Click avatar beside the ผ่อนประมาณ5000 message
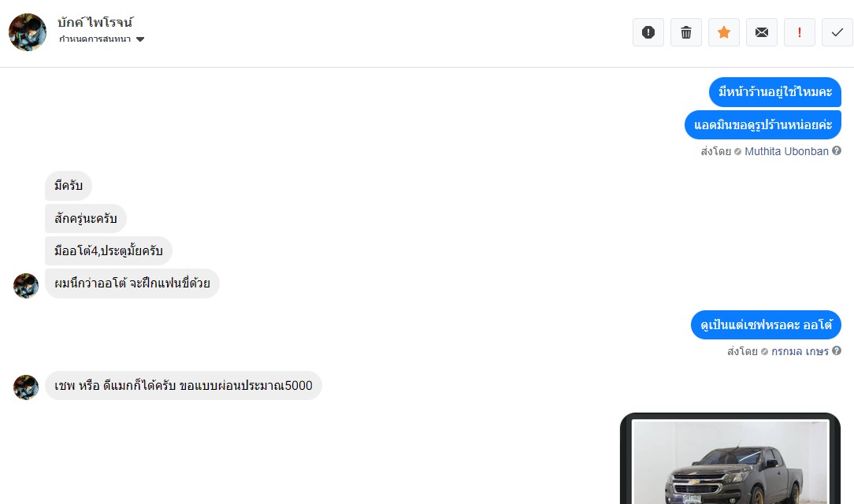This screenshot has height=504, width=854. (x=25, y=387)
